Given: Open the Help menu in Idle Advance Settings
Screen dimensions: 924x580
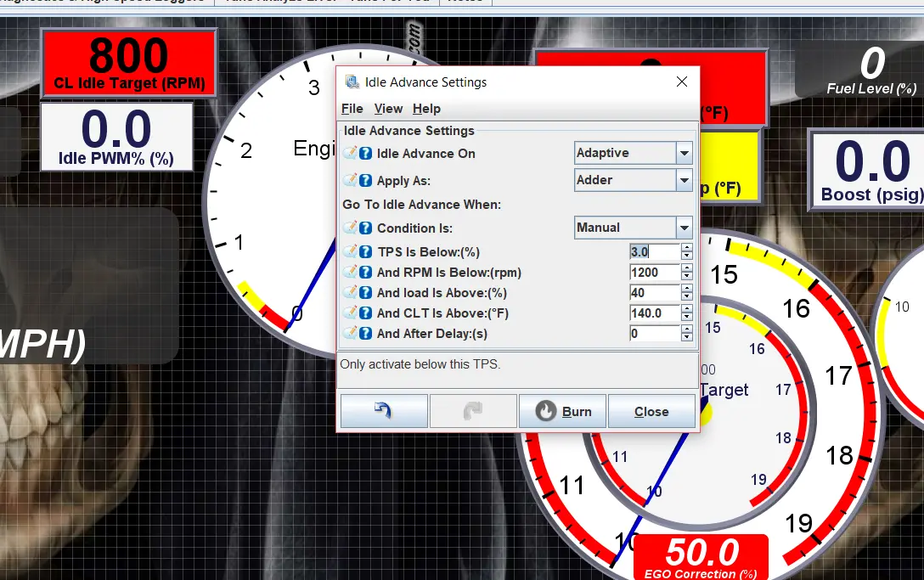Looking at the screenshot, I should [426, 109].
